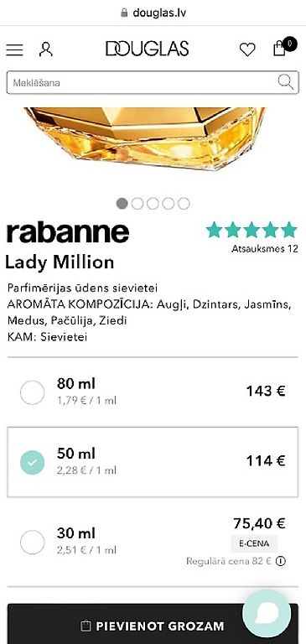306x644 pixels.
Task: Open the live chat bubble icon
Action: [267, 613]
